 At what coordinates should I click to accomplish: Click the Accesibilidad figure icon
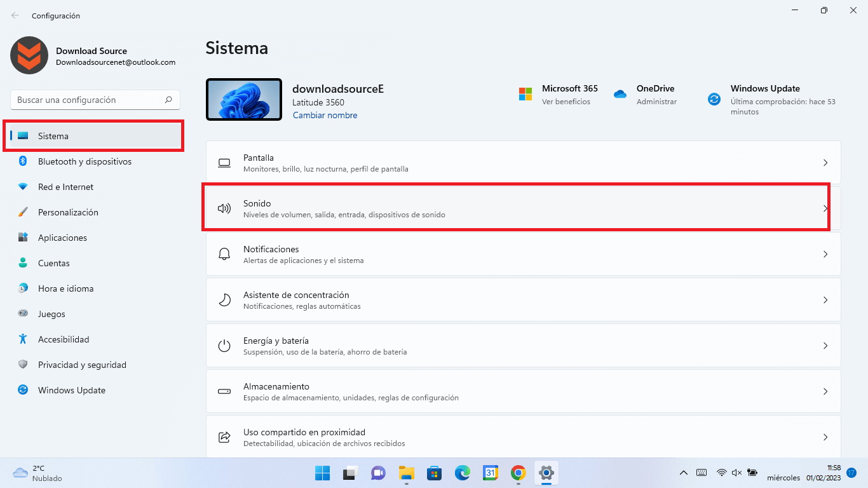23,339
